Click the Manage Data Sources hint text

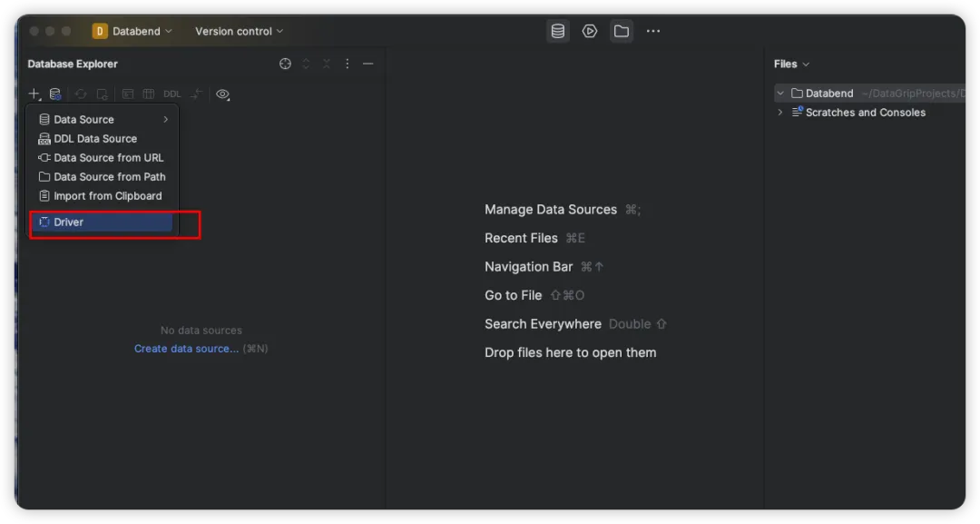551,210
